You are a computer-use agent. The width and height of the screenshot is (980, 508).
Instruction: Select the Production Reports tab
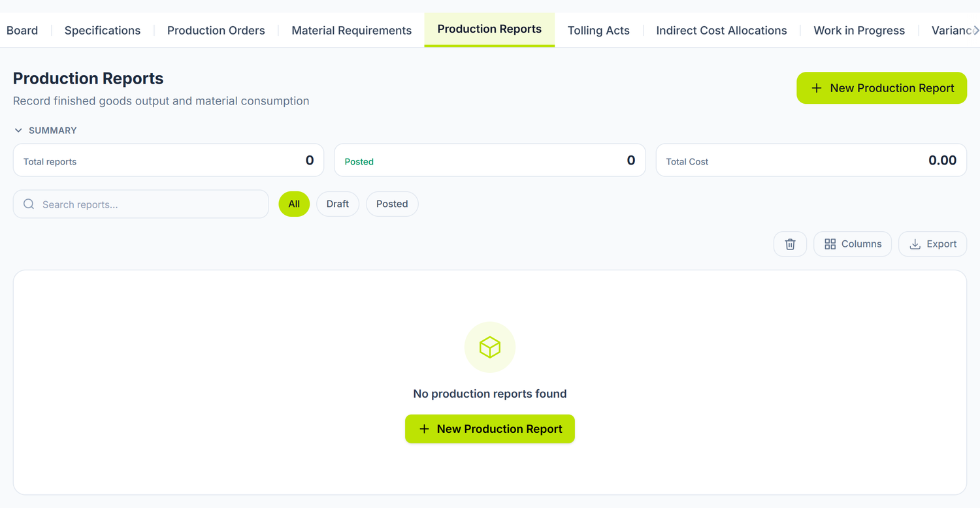tap(489, 29)
